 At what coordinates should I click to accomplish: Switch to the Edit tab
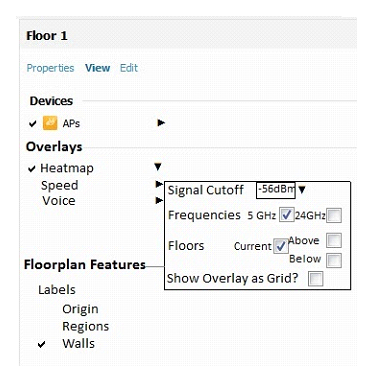point(129,68)
